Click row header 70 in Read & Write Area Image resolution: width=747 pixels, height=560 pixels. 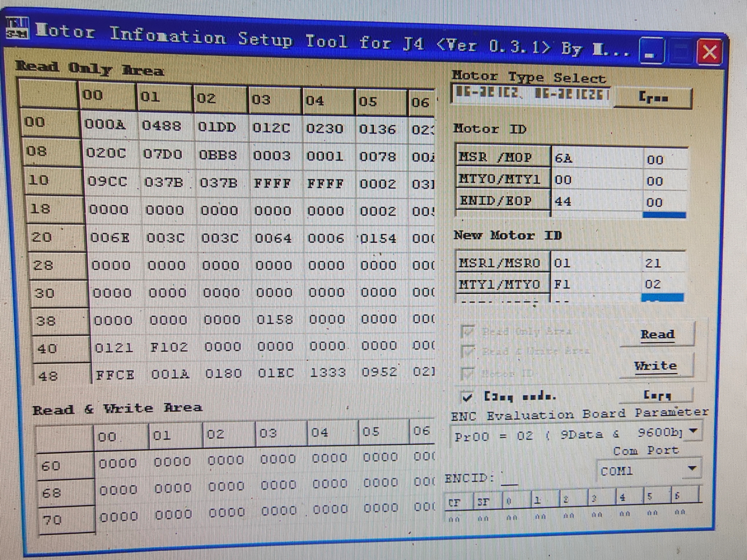pyautogui.click(x=67, y=520)
